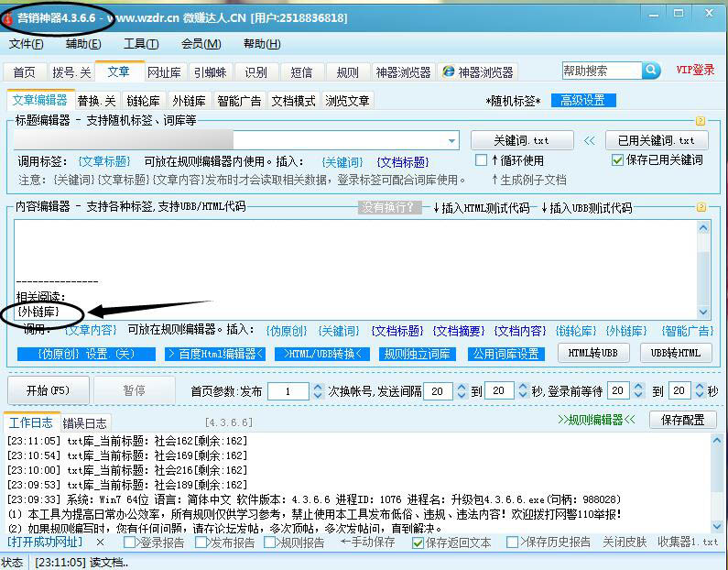The width and height of the screenshot is (728, 570).
Task: Click into the 帮助搜索 search field
Action: pos(601,71)
